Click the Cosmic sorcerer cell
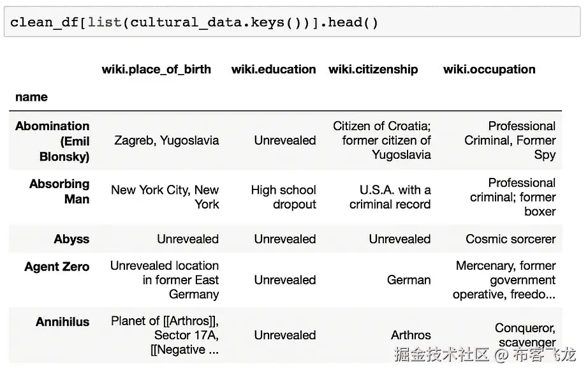Screen dimensions: 588x375 (x=510, y=239)
